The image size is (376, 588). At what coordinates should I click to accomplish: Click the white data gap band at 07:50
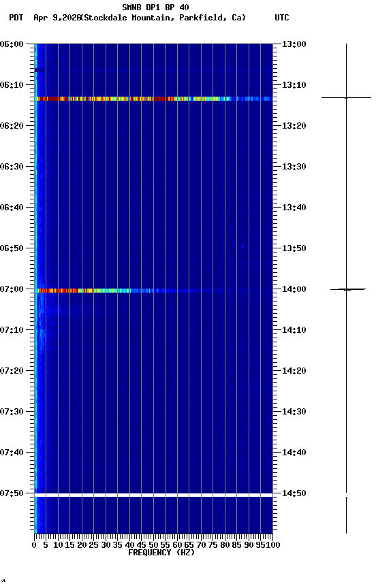point(153,495)
